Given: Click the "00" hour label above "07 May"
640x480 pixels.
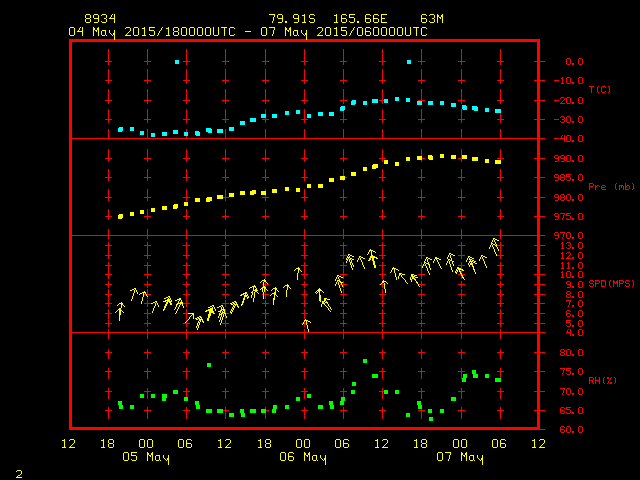Looking at the screenshot, I should click(460, 443).
